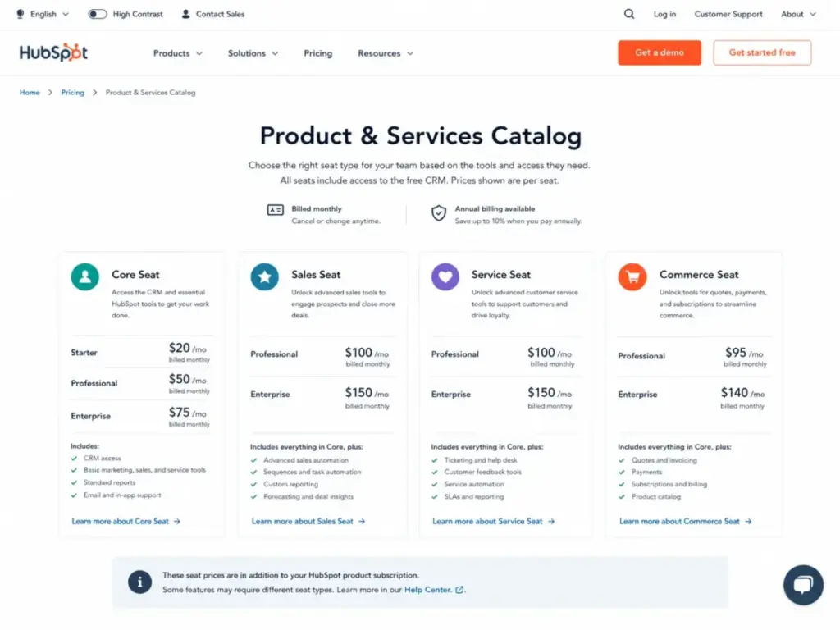
Task: Open Learn more about Core Seat link
Action: 120,521
